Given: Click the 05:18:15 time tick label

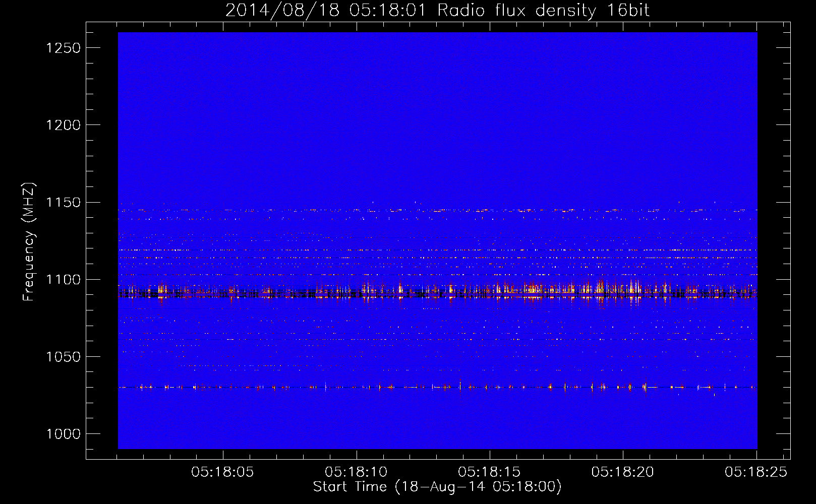Looking at the screenshot, I should point(489,472).
